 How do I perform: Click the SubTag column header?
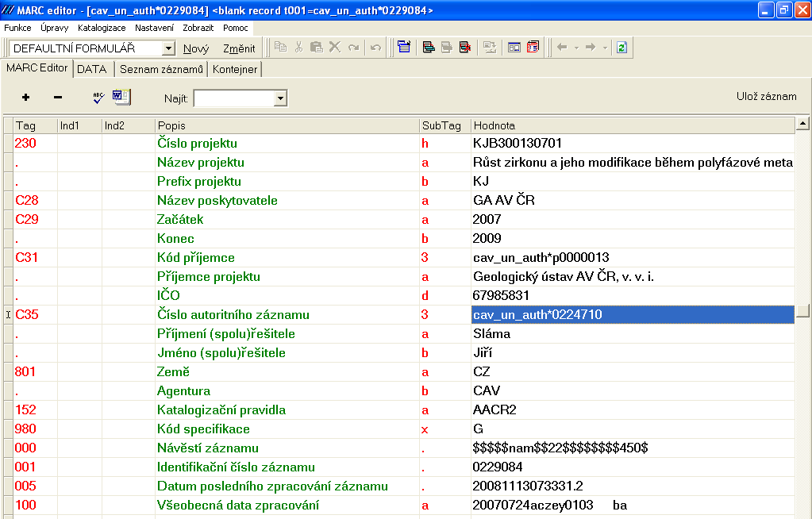tap(444, 125)
